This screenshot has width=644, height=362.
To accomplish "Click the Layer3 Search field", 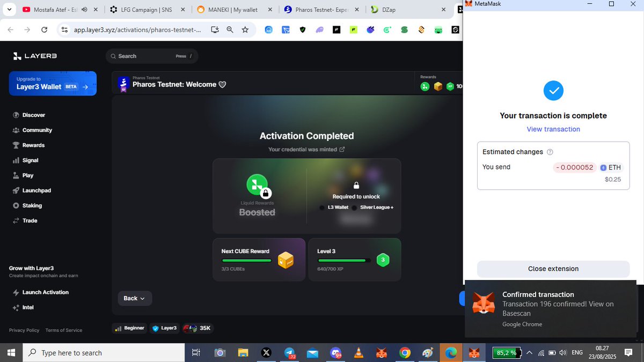I will pos(152,56).
